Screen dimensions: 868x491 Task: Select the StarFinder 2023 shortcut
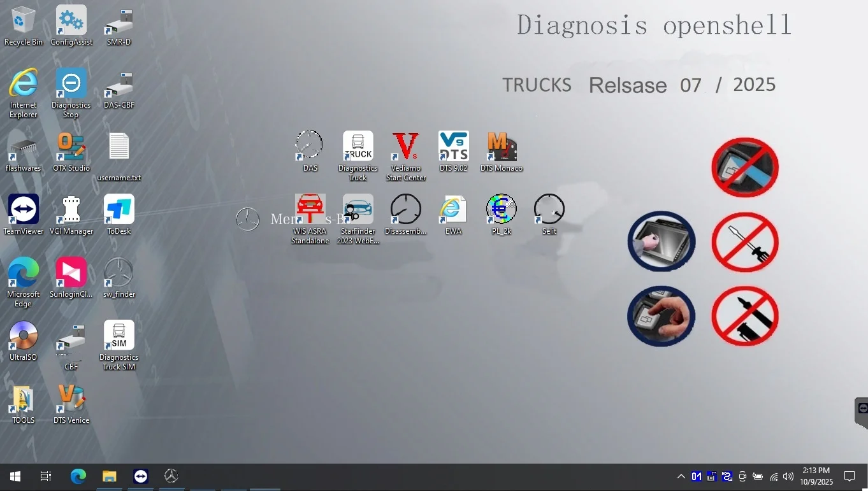pos(358,220)
